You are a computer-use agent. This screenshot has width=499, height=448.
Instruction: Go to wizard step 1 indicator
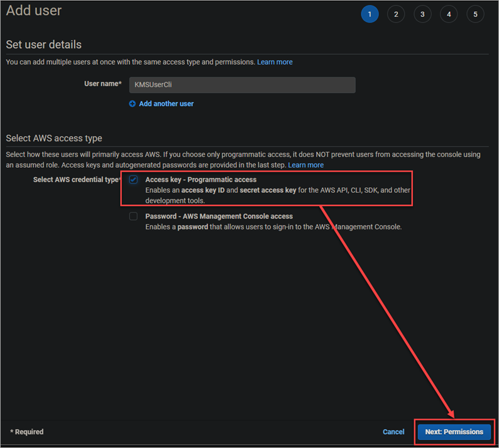pyautogui.click(x=370, y=14)
